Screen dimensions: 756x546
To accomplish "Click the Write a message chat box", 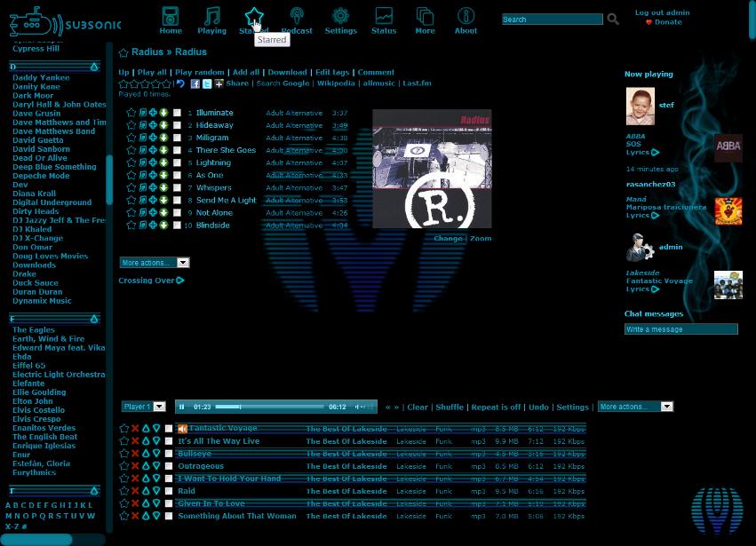I will (680, 329).
